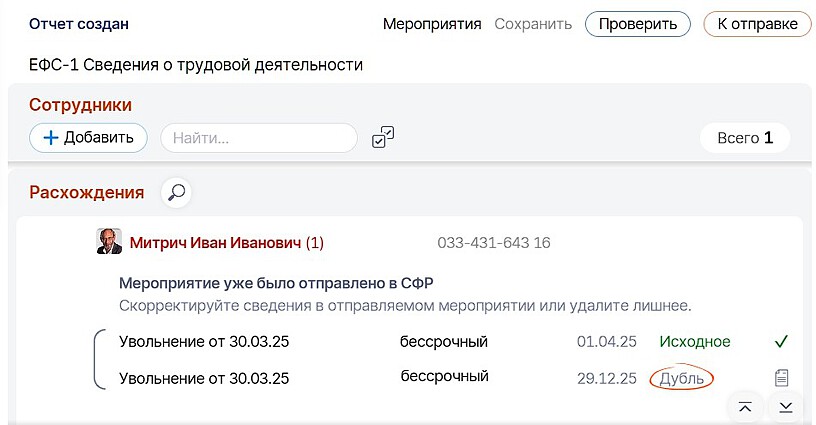This screenshot has width=816, height=425.
Task: Open the Мероприятия tab
Action: point(432,24)
